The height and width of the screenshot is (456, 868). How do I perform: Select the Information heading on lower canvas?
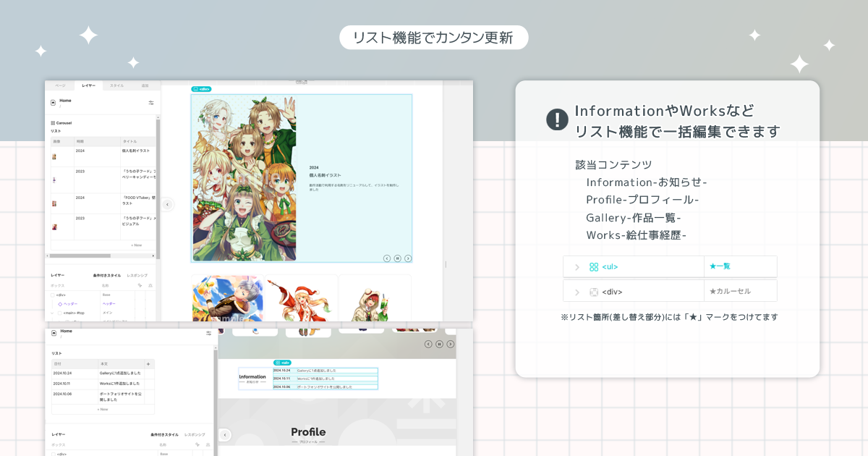coord(252,376)
